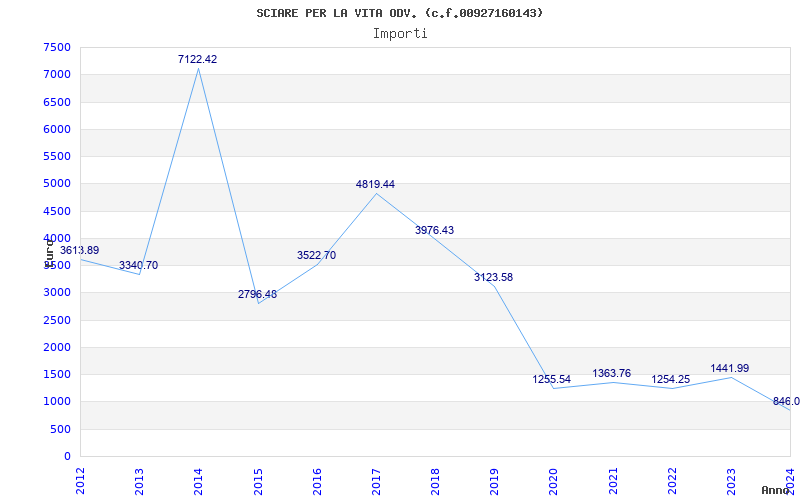The height and width of the screenshot is (500, 800).
Task: Click the 2796.48 data label
Action: tap(257, 294)
